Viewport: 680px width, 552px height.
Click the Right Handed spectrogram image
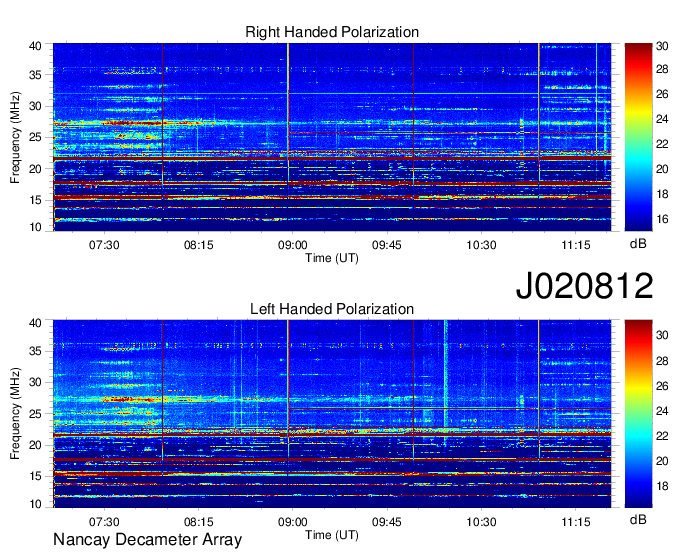click(x=332, y=137)
